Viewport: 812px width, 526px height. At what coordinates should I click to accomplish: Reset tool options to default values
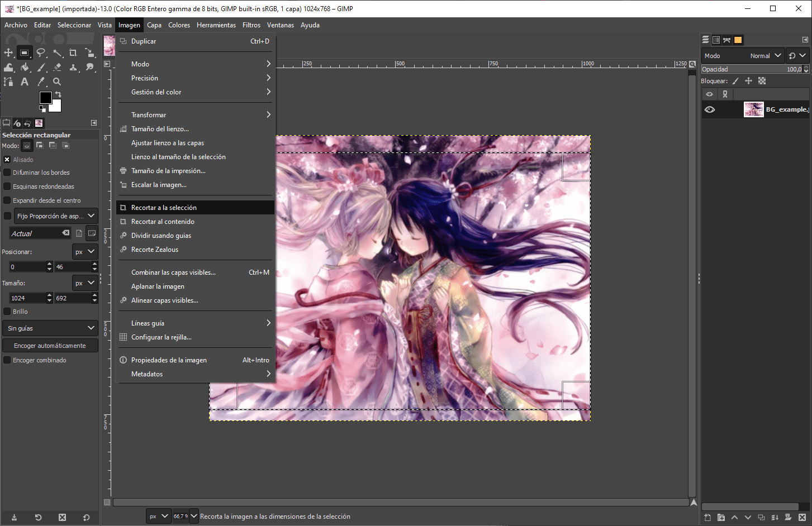pyautogui.click(x=86, y=517)
